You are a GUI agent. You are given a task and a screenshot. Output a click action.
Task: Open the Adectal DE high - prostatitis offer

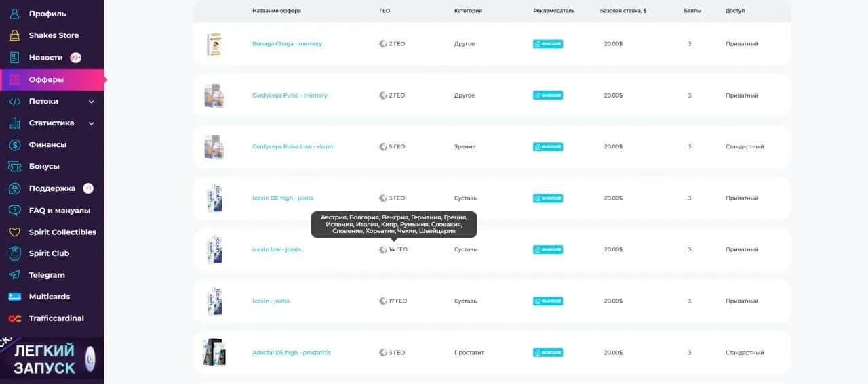pyautogui.click(x=292, y=353)
